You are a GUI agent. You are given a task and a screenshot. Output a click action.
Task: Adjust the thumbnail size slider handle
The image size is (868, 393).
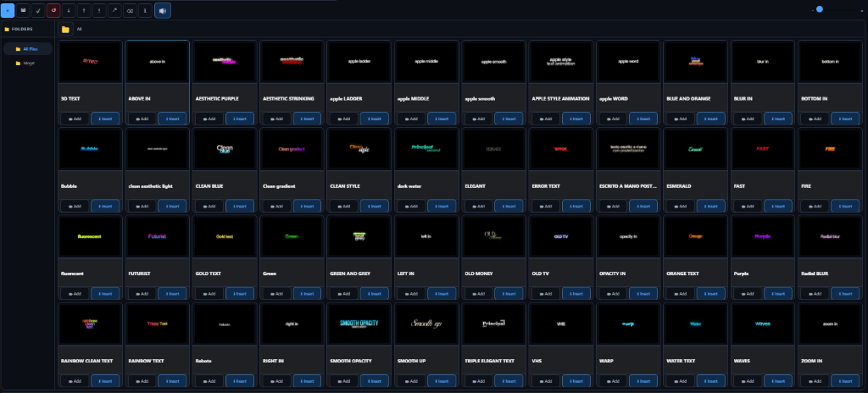click(820, 9)
